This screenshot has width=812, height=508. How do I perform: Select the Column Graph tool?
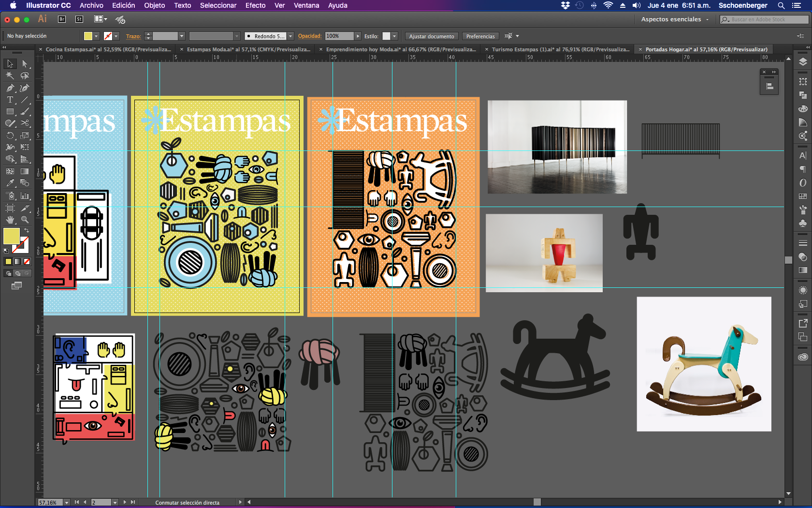[25, 195]
